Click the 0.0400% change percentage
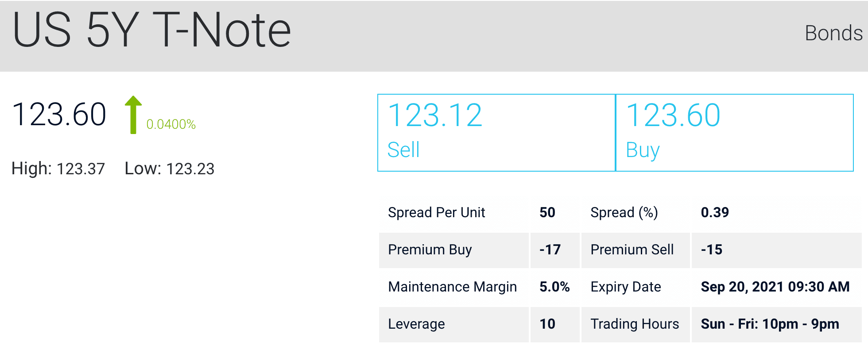868x353 pixels. [171, 124]
